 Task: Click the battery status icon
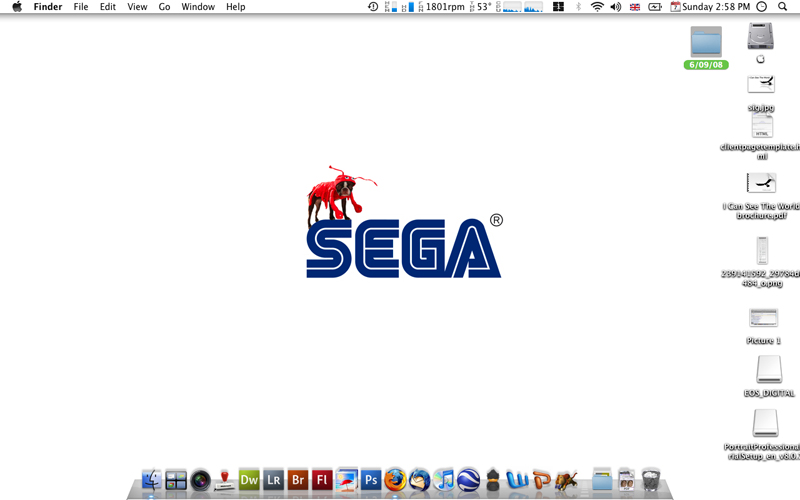(655, 7)
